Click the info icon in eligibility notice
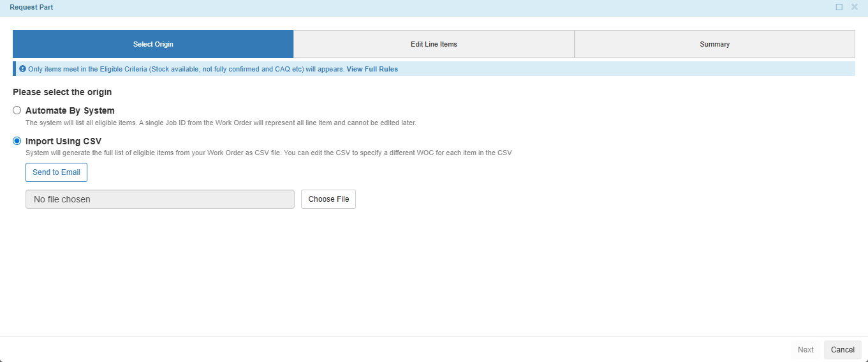The width and height of the screenshot is (868, 362). click(22, 69)
